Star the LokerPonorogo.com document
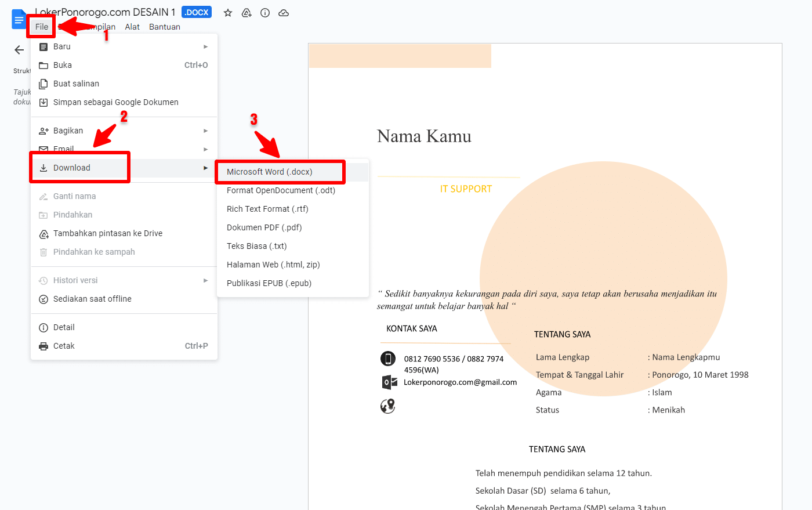 click(228, 13)
